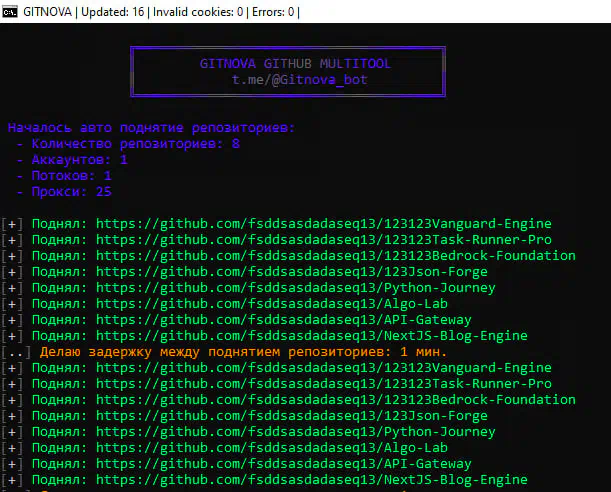Open the 123123Task-Runner-Pro URL before the delay message
The height and width of the screenshot is (492, 611).
click(x=323, y=240)
